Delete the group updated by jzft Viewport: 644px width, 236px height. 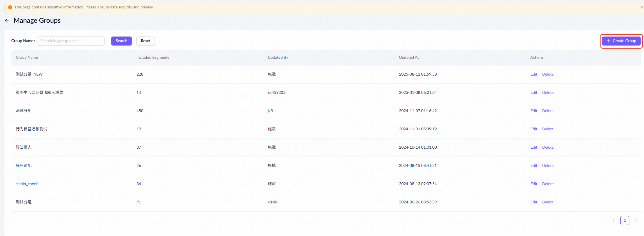click(x=548, y=111)
